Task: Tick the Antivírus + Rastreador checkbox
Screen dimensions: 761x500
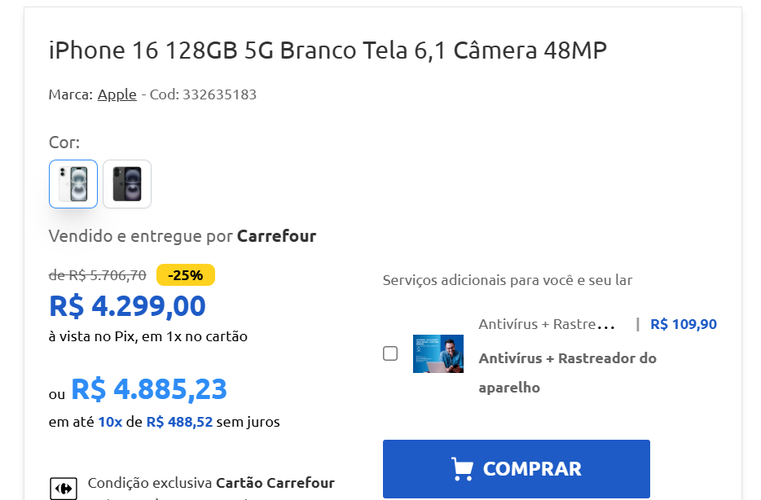Action: (x=390, y=353)
